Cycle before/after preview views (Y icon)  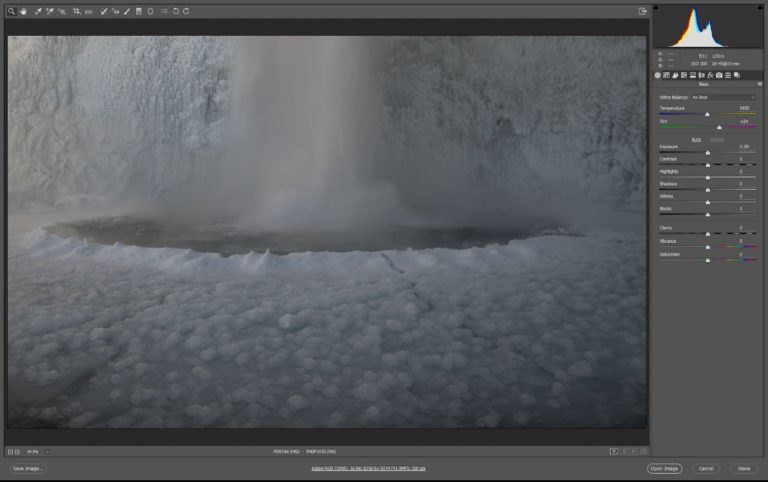click(x=614, y=452)
